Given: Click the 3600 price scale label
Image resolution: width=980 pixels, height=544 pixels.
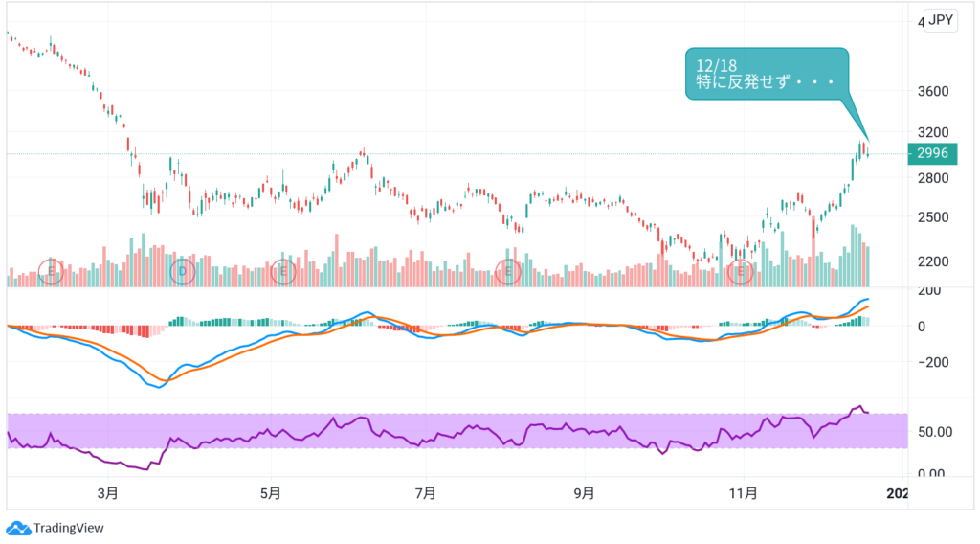Looking at the screenshot, I should pos(931,92).
